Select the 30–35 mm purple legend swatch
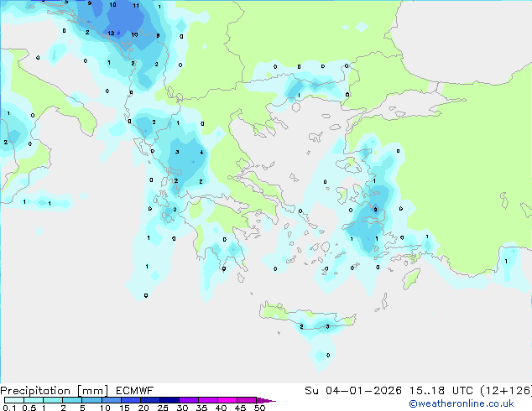 pyautogui.click(x=189, y=400)
